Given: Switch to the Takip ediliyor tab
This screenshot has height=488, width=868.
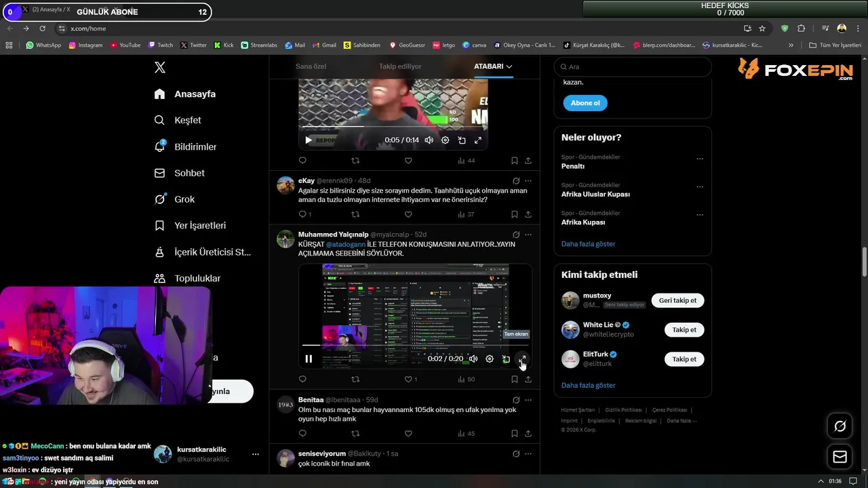Looking at the screenshot, I should [400, 66].
